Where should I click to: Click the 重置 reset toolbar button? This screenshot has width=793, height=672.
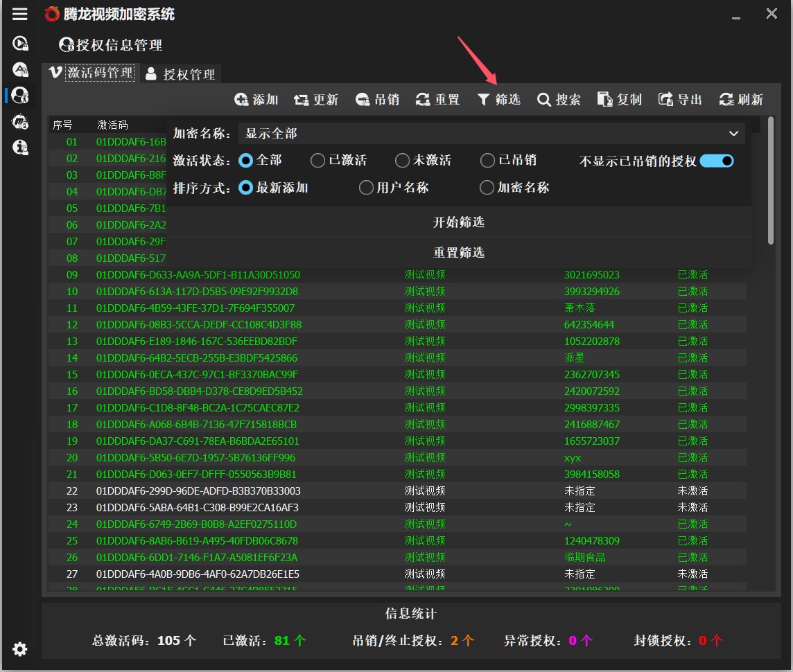pos(437,100)
